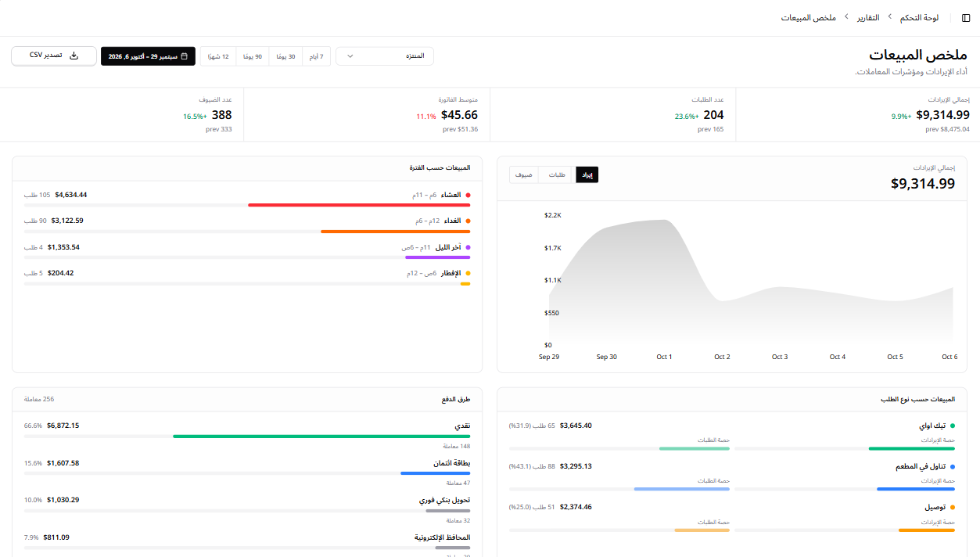Image resolution: width=980 pixels, height=557 pixels.
Task: Click the $204.42 breakfast amount
Action: coord(61,273)
